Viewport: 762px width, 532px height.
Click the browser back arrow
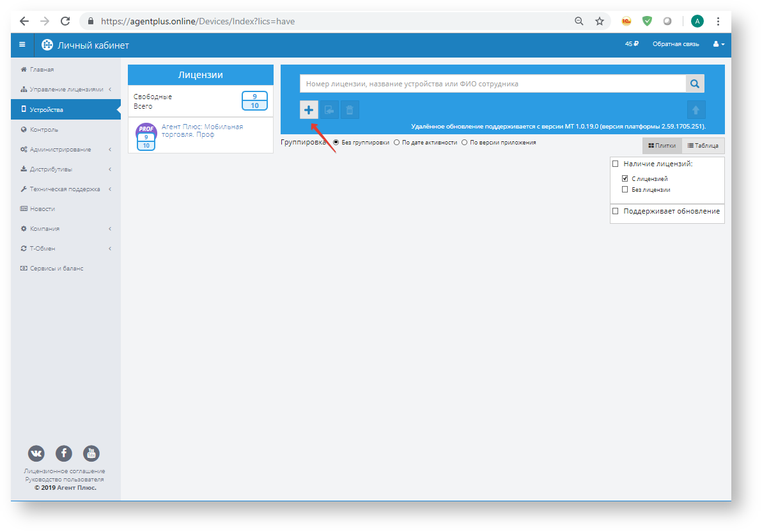(x=24, y=21)
